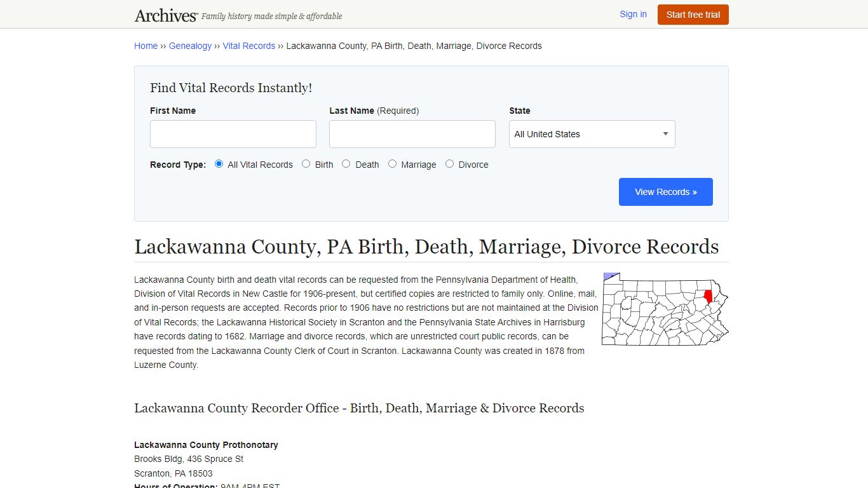This screenshot has width=868, height=488.
Task: Choose the Death record type
Action: (346, 164)
